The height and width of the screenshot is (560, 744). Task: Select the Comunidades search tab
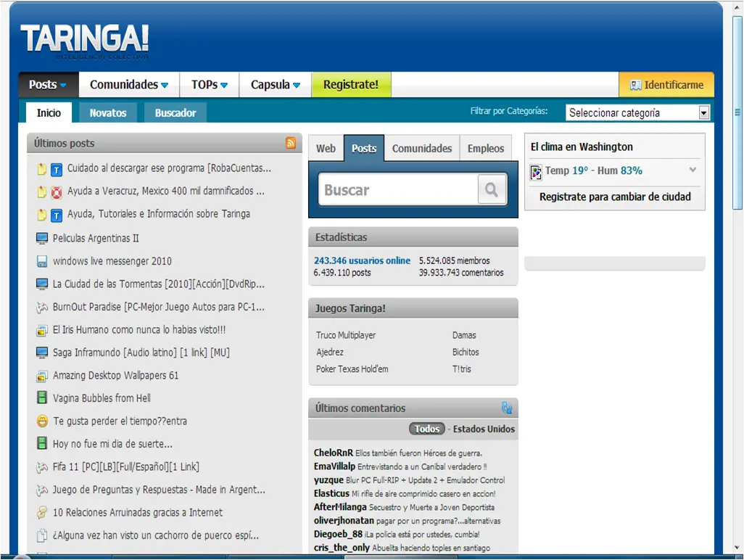(422, 149)
